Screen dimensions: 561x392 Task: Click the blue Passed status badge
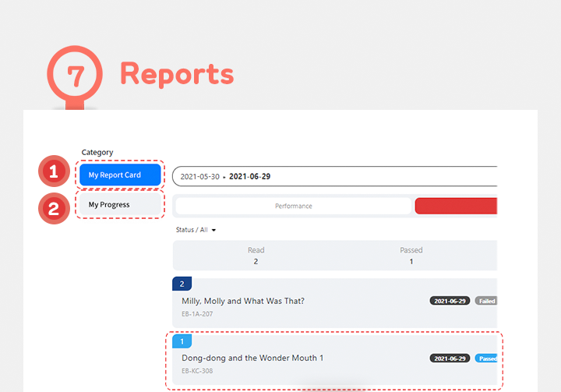(486, 358)
